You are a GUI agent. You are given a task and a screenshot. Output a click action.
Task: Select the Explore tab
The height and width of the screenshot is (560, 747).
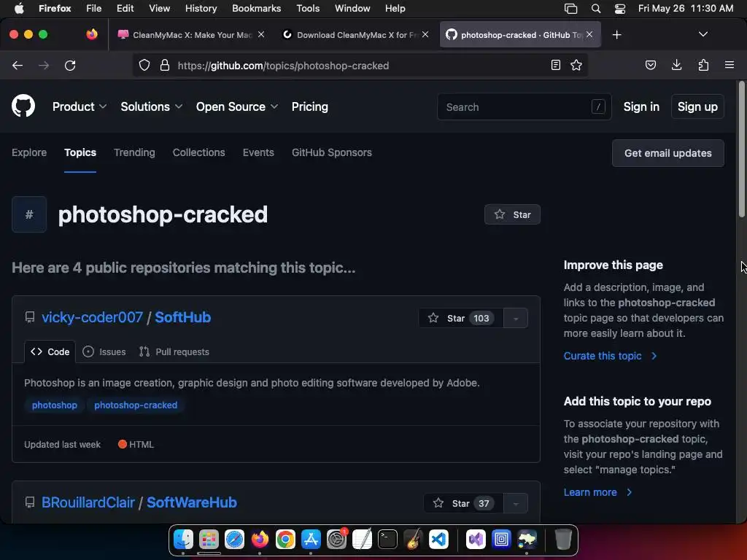click(x=29, y=152)
